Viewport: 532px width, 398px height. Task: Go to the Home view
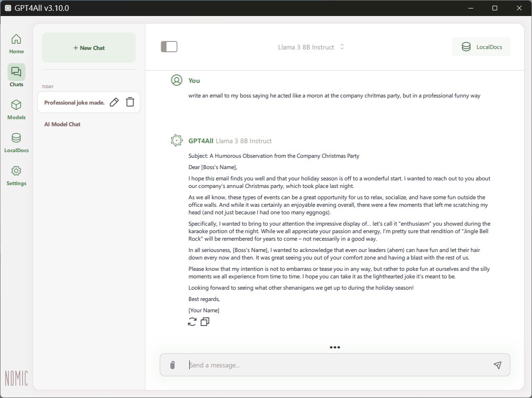tap(16, 44)
